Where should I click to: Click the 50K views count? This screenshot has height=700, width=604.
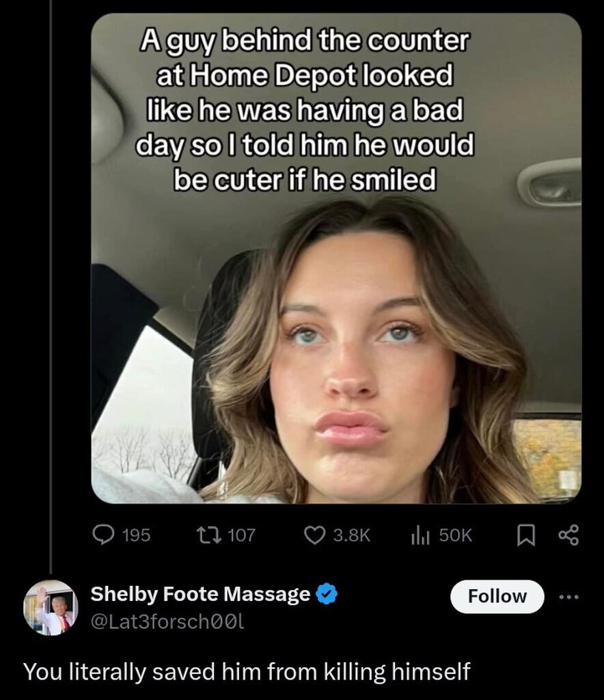tap(455, 535)
